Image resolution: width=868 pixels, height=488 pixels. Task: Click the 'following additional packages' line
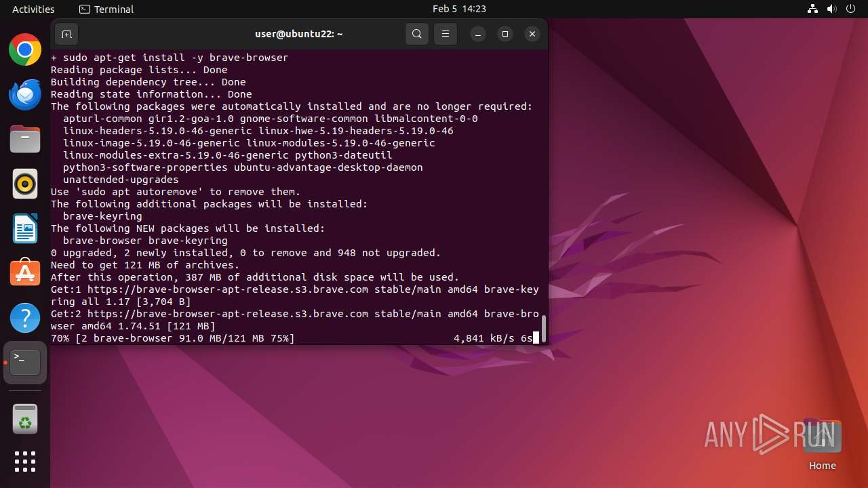click(x=210, y=204)
